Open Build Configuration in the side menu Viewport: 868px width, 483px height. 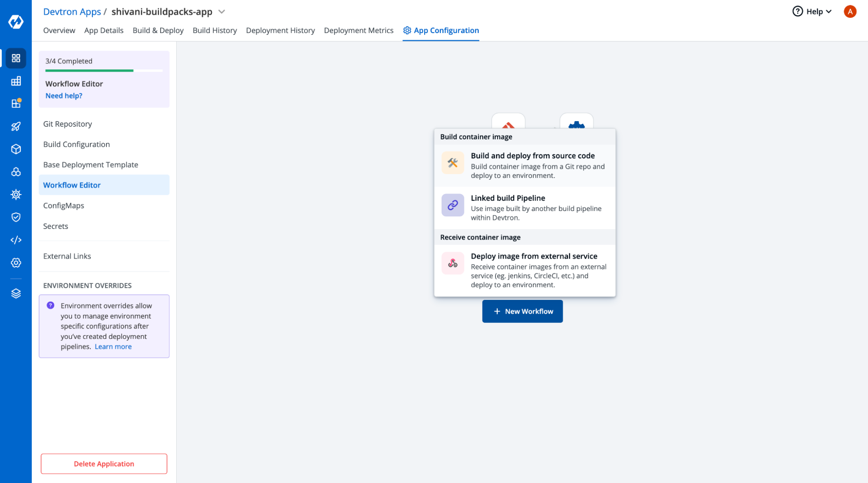pos(104,145)
